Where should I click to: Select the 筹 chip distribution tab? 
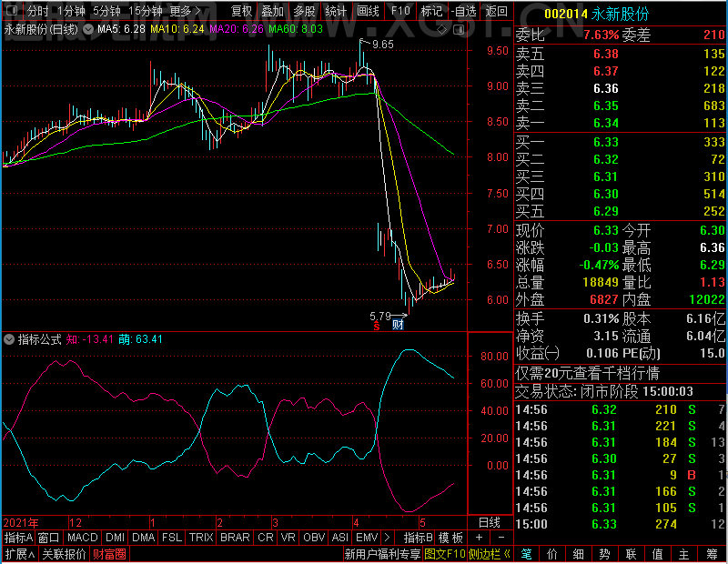tap(713, 554)
